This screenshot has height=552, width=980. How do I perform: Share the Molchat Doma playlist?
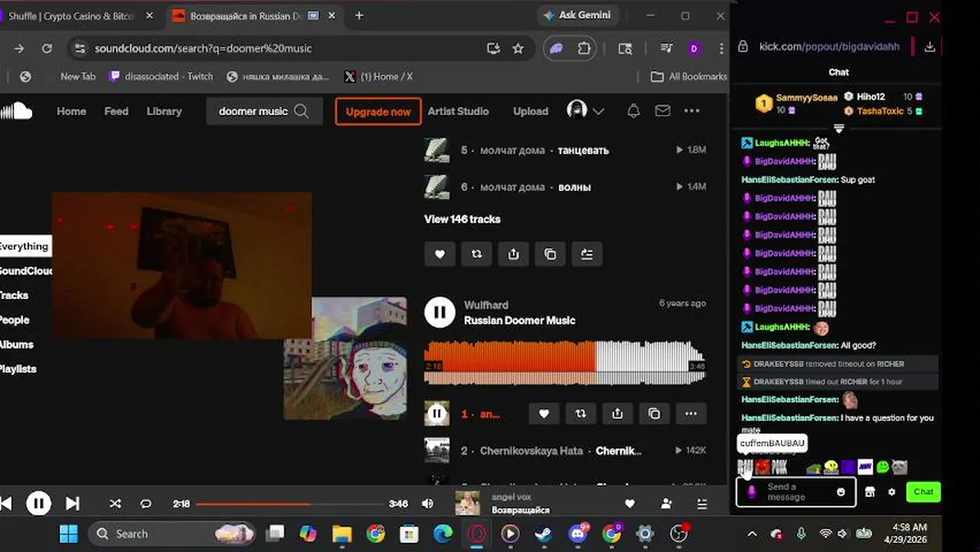click(513, 255)
